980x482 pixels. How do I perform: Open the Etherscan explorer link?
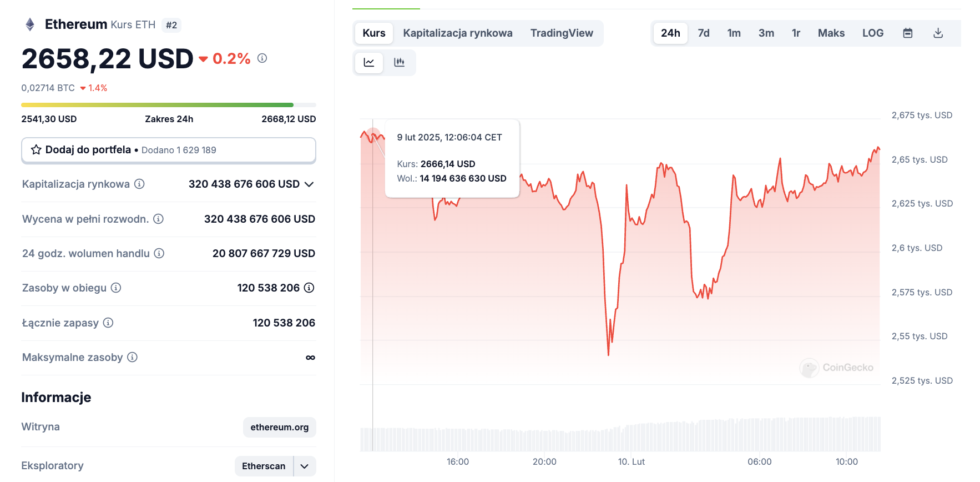264,466
